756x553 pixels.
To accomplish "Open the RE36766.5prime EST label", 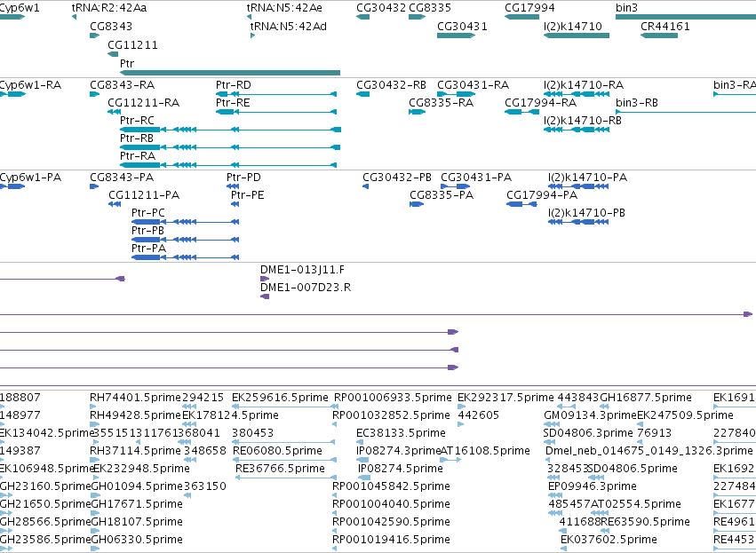I will [280, 469].
